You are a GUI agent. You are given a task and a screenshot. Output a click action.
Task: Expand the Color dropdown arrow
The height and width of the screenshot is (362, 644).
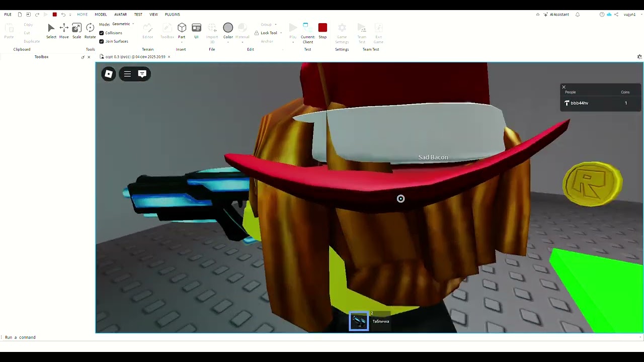click(228, 42)
